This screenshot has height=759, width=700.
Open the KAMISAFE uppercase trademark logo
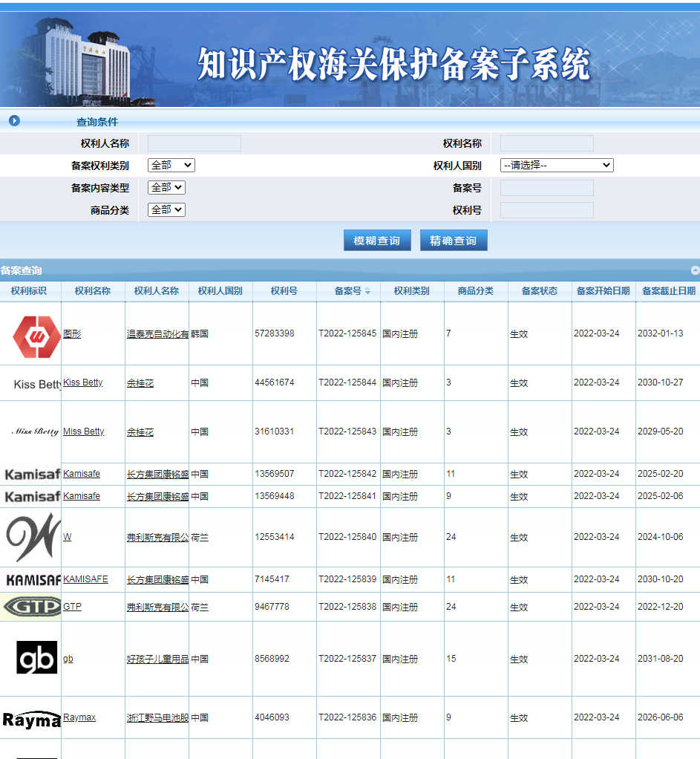tap(33, 579)
